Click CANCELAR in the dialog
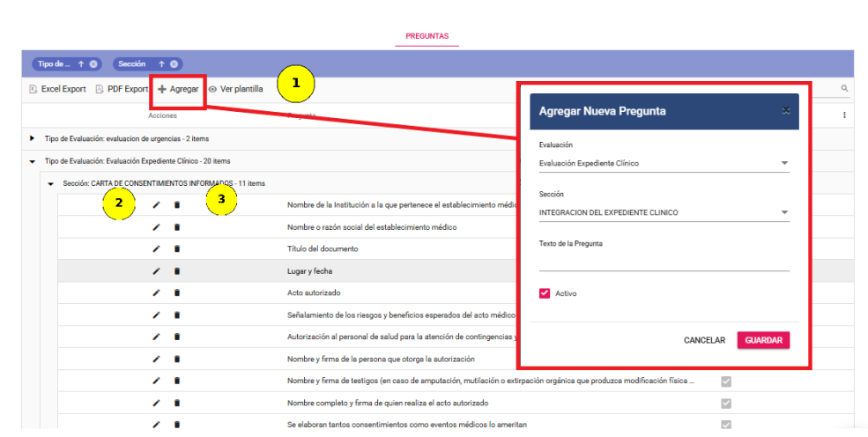Image resolution: width=868 pixels, height=437 pixels. (704, 340)
